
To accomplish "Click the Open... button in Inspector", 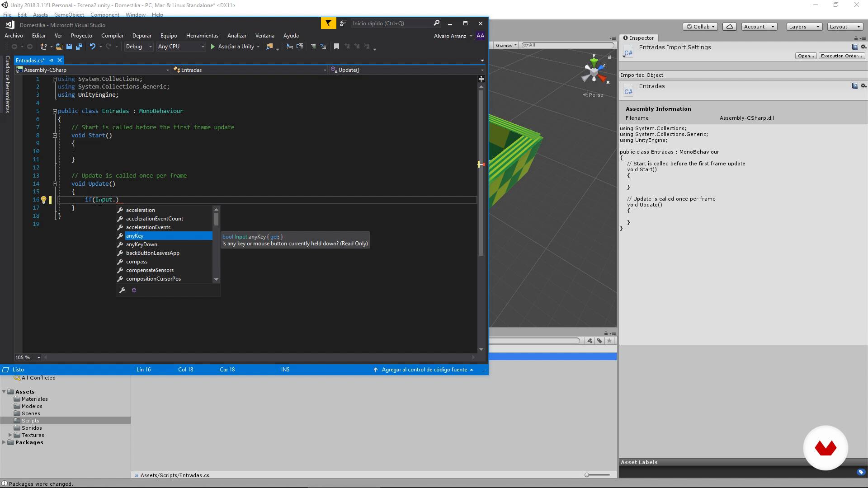I will tap(806, 56).
